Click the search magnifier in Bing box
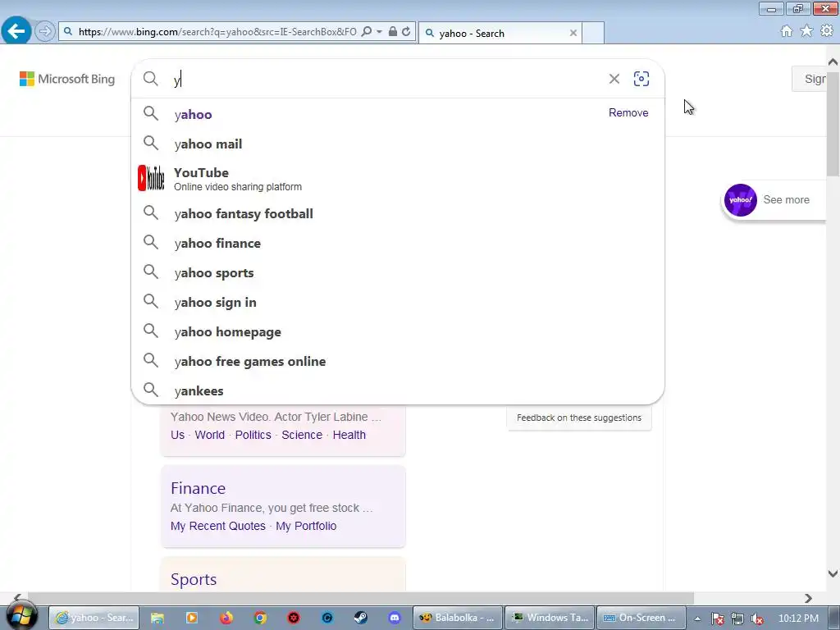This screenshot has height=630, width=840. point(151,79)
